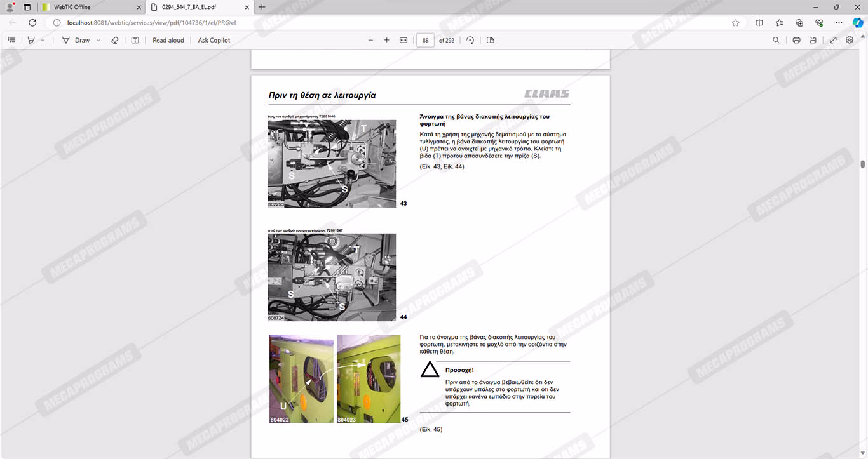Toggle fit to width view
Viewport: 868px width, 459px height.
(x=403, y=40)
